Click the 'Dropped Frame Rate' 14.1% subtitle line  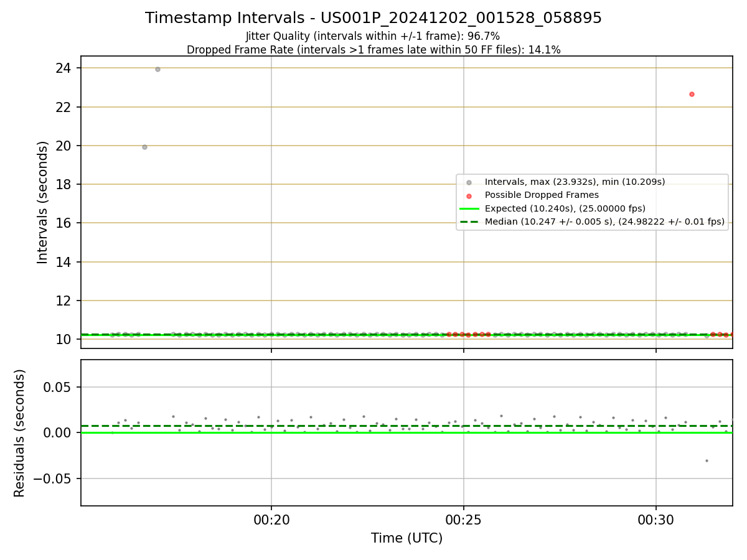(x=374, y=50)
